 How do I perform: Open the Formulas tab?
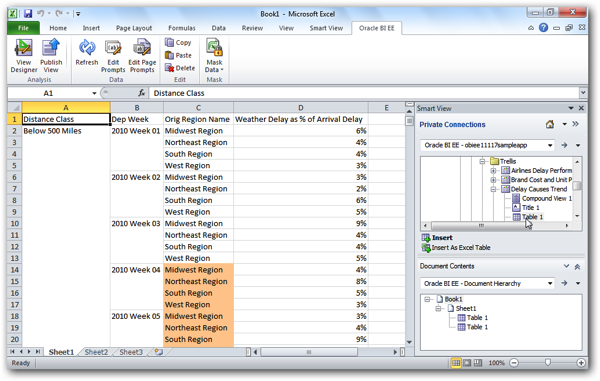tap(182, 28)
